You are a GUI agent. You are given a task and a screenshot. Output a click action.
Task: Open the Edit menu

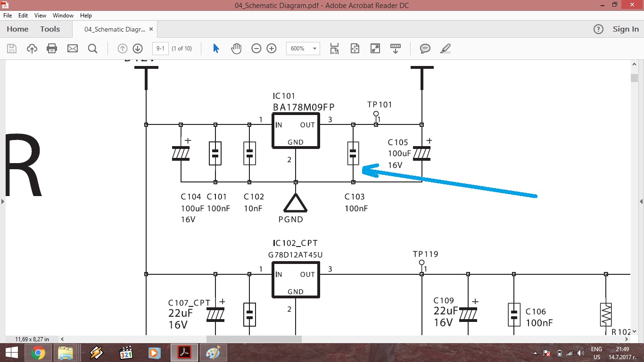click(23, 16)
